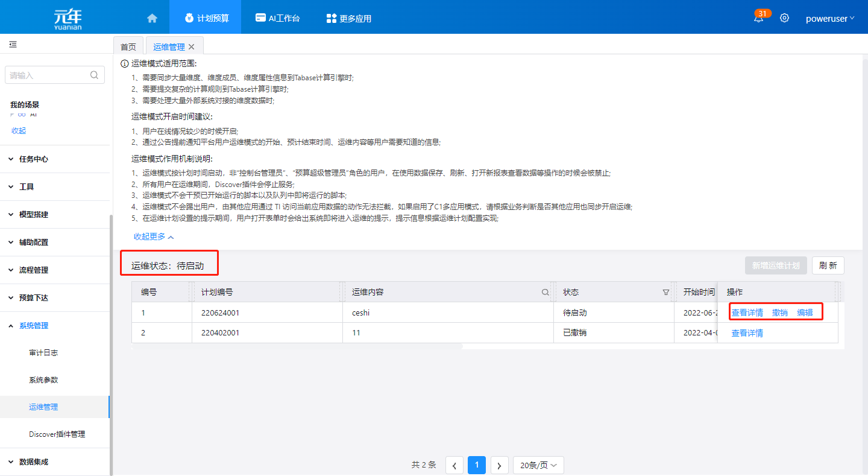Open the 20条/页 page size dropdown
868x476 pixels.
coord(538,465)
